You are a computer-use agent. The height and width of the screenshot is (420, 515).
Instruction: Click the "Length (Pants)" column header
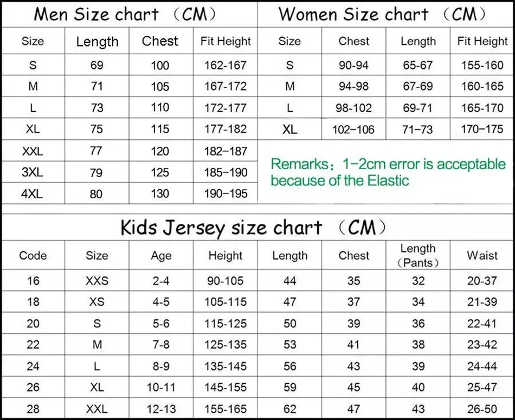point(418,255)
